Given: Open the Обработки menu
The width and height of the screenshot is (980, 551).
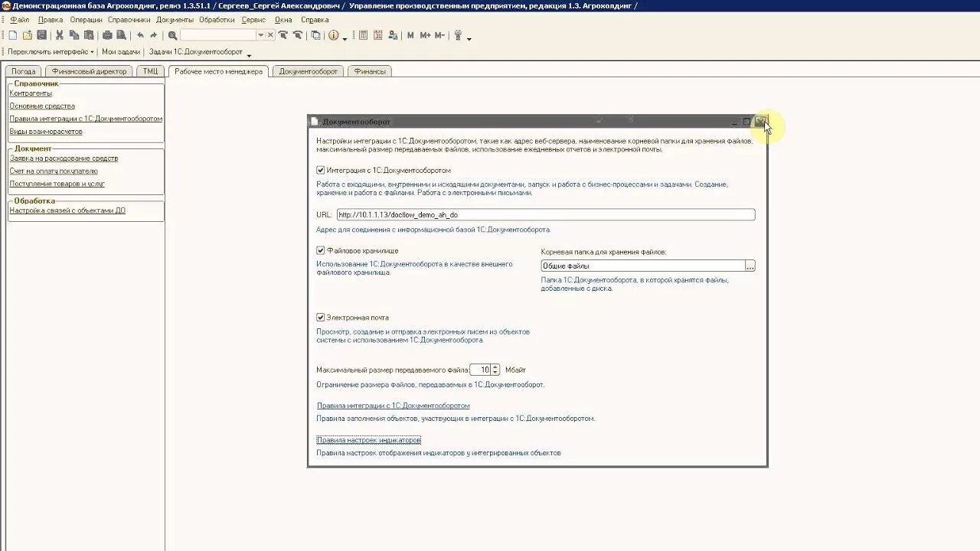Looking at the screenshot, I should [217, 20].
